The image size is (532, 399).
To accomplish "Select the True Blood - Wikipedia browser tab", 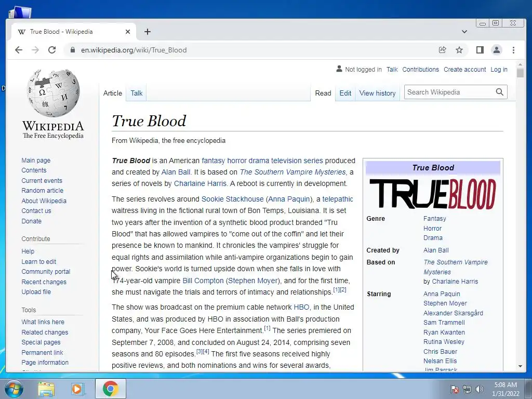I will click(73, 32).
